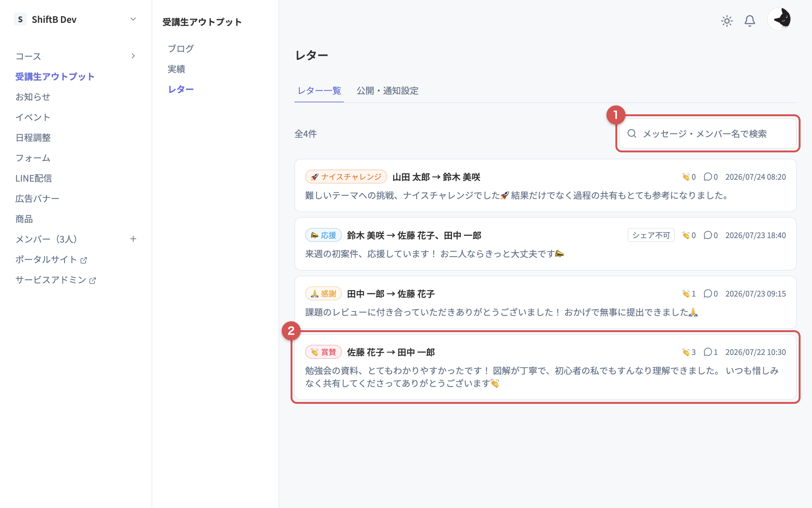Open 広告バナー in sidebar
This screenshot has height=508, width=812.
tap(37, 198)
